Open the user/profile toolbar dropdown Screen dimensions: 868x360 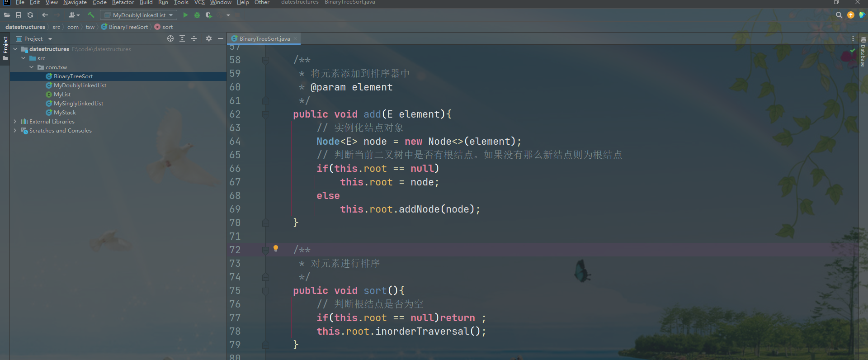(74, 15)
